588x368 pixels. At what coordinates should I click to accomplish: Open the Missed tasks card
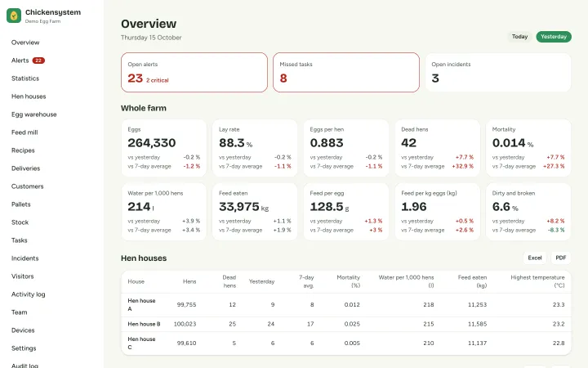346,73
